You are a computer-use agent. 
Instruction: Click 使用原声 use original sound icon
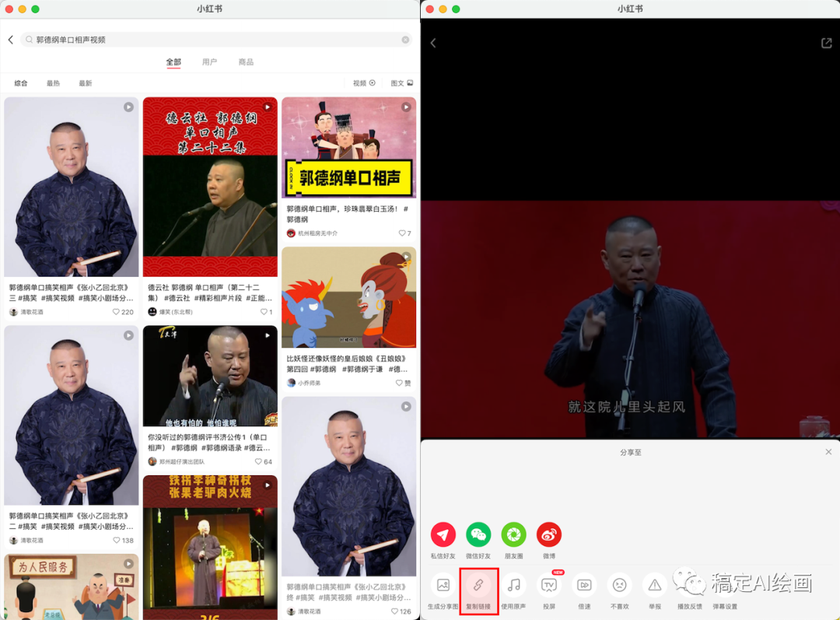[514, 585]
